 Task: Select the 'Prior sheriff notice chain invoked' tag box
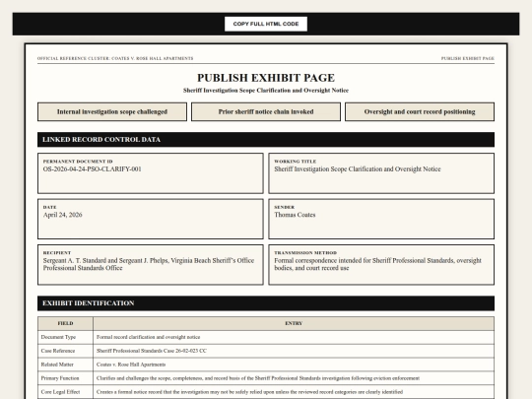266,111
